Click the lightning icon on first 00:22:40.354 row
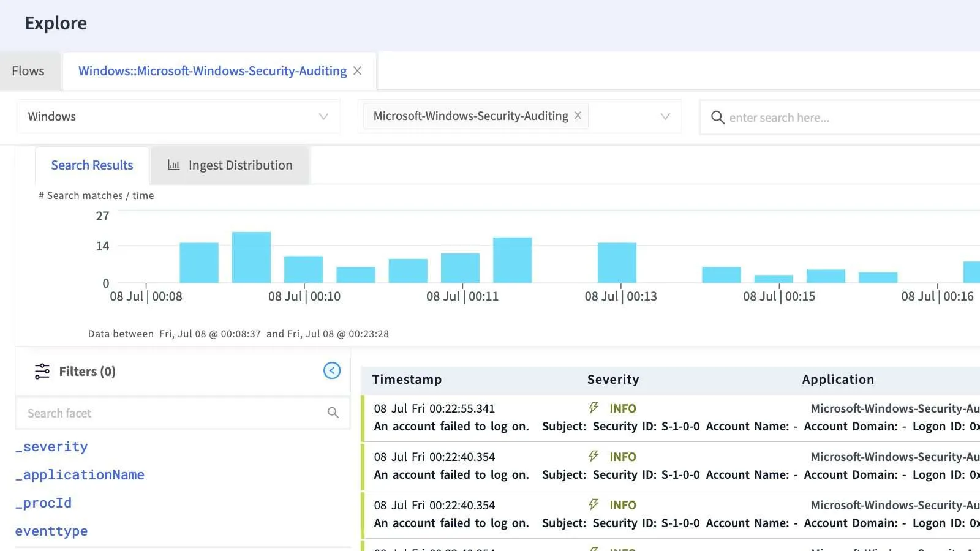This screenshot has width=980, height=551. point(593,456)
